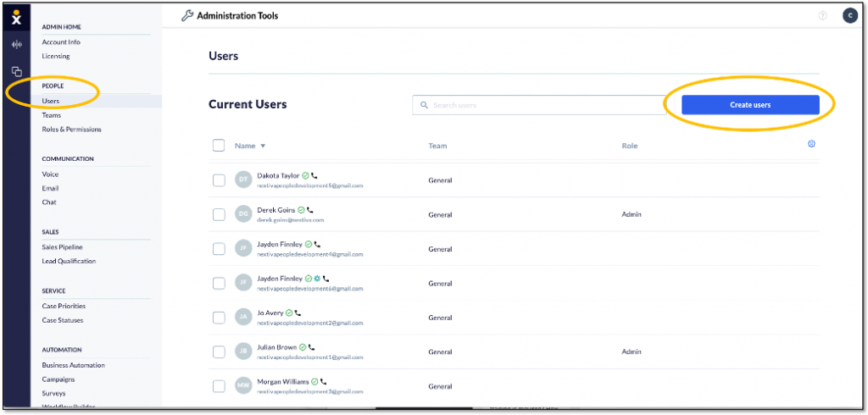Screen dimensions: 868x415
Task: Go to Teams in People section
Action: pyautogui.click(x=52, y=115)
